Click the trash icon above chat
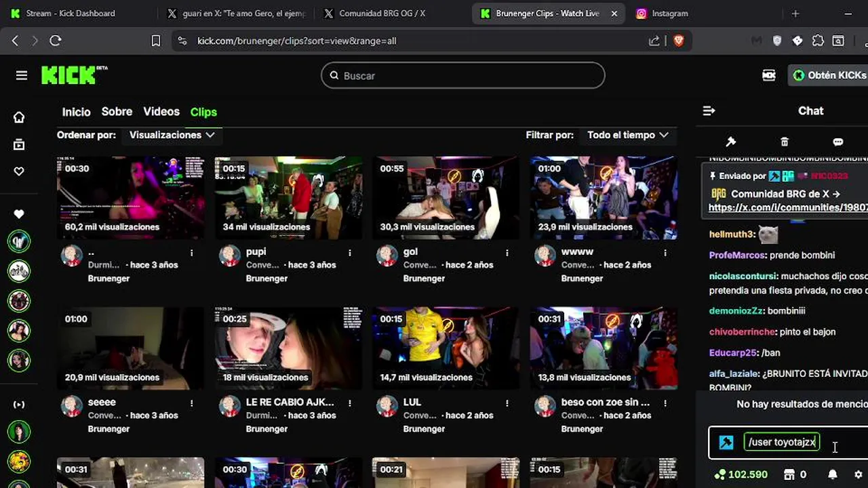The width and height of the screenshot is (868, 488). tap(785, 142)
